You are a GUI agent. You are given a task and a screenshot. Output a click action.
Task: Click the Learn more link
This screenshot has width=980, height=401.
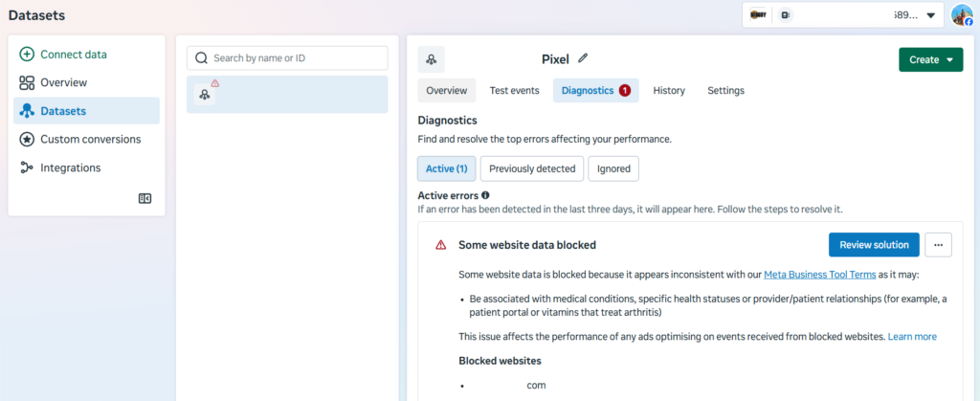(x=912, y=337)
